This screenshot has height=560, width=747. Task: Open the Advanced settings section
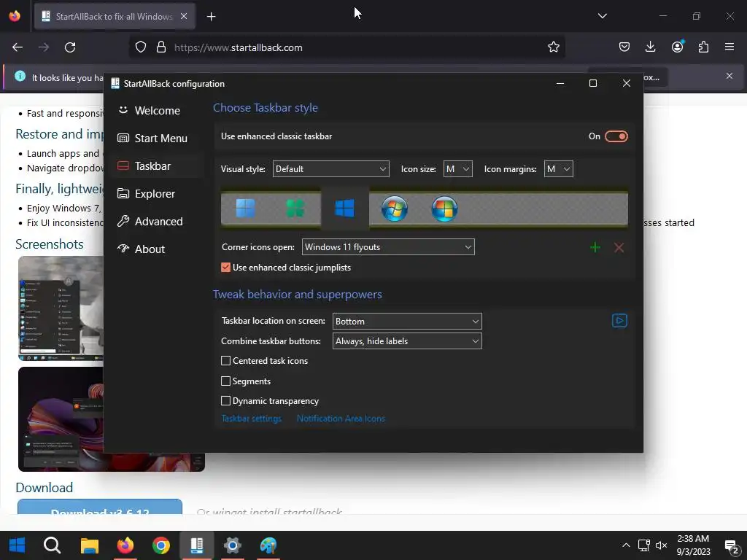tap(156, 222)
